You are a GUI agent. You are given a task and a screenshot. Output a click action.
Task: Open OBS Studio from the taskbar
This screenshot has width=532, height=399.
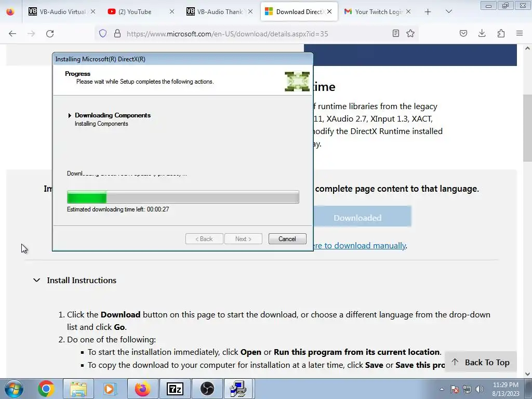(207, 389)
